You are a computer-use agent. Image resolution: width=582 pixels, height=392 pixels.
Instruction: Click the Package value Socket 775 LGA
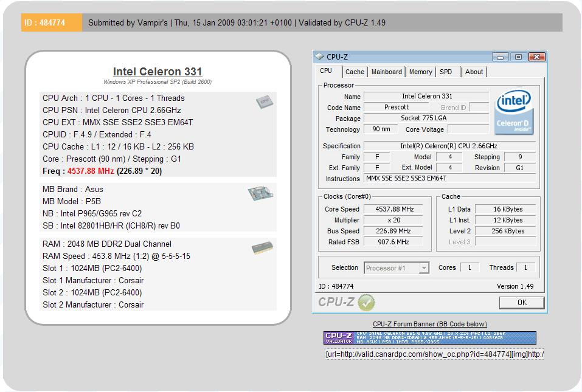pos(426,119)
